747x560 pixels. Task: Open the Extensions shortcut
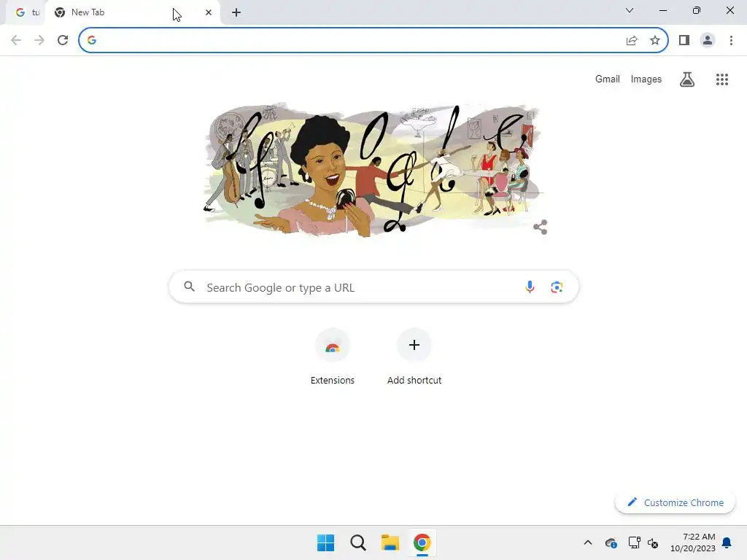coord(333,356)
